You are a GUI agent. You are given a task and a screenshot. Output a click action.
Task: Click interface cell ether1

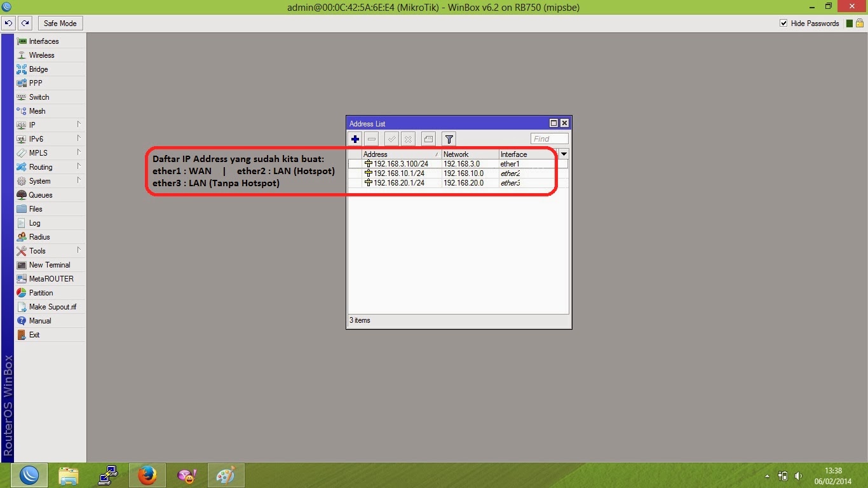(x=510, y=164)
